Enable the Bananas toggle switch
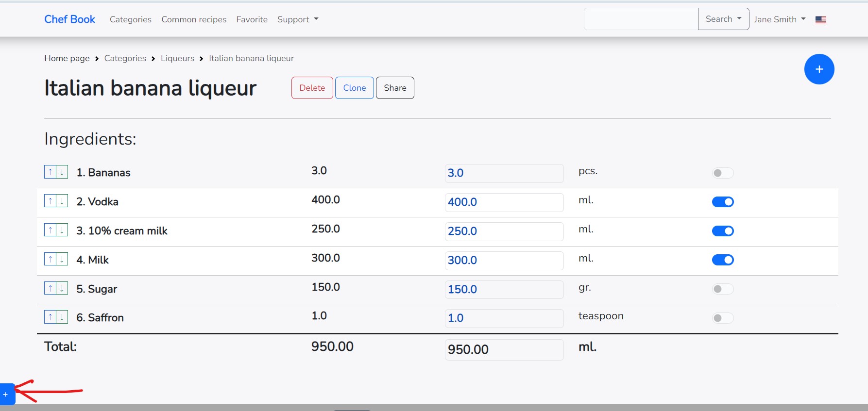This screenshot has width=868, height=411. (723, 173)
